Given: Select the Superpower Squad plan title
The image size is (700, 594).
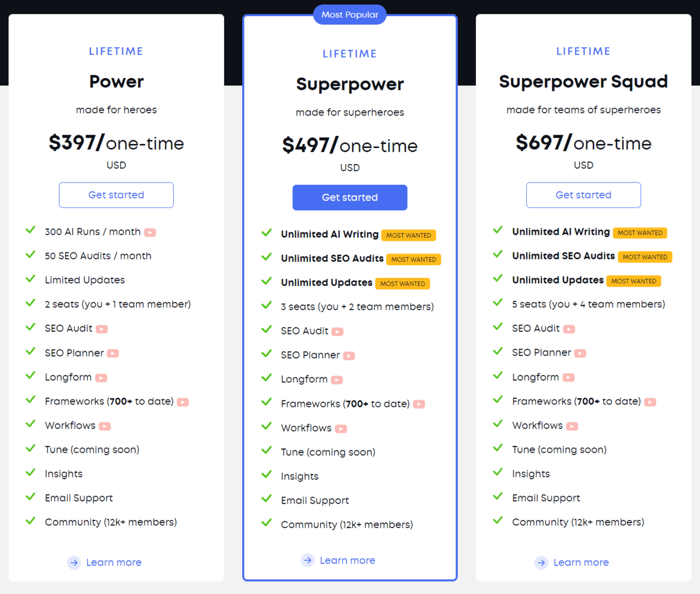Looking at the screenshot, I should (583, 82).
